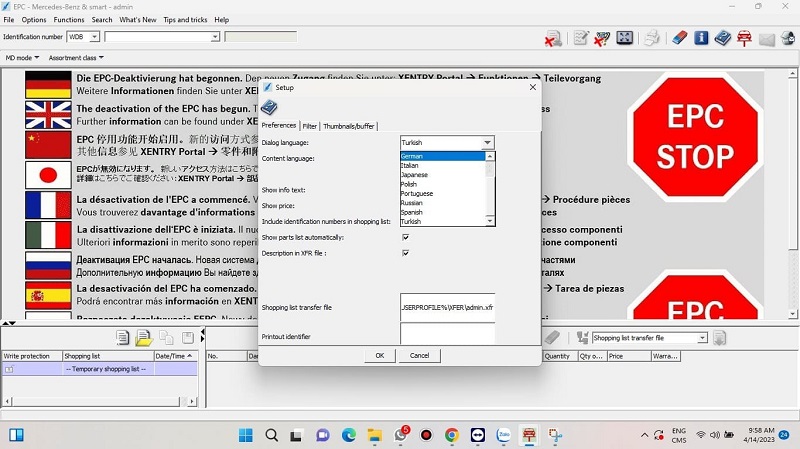Open Zalo app in taskbar
Viewport: 800px width, 449px height.
504,435
